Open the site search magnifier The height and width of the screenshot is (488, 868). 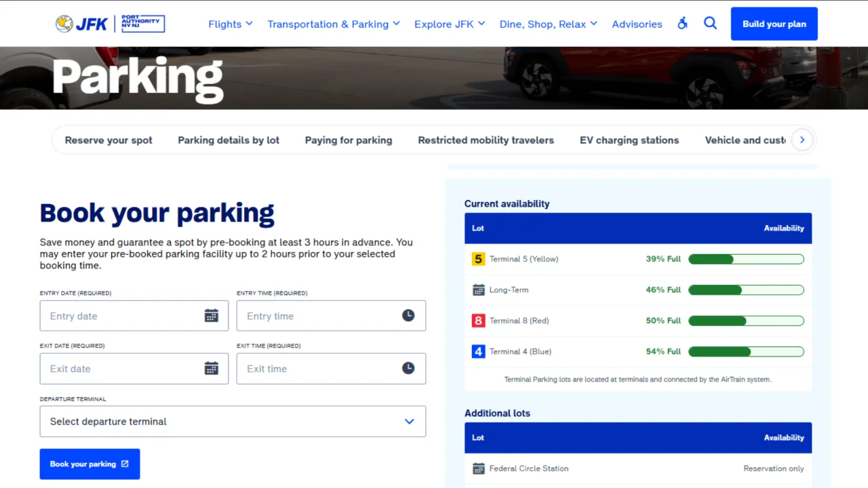point(710,24)
